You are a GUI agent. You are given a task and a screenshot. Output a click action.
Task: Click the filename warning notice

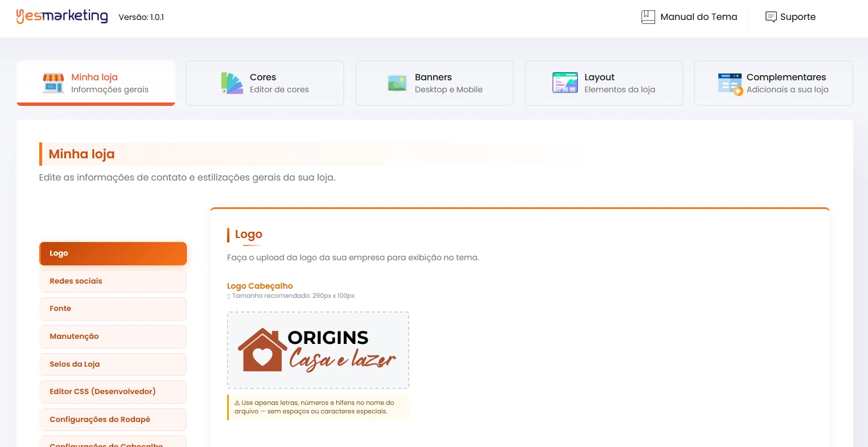tap(318, 407)
